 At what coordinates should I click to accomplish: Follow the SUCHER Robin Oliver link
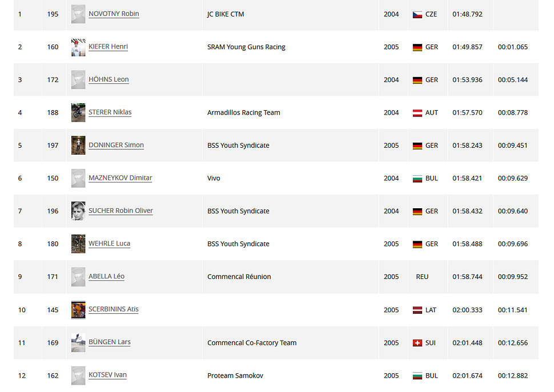coord(121,211)
